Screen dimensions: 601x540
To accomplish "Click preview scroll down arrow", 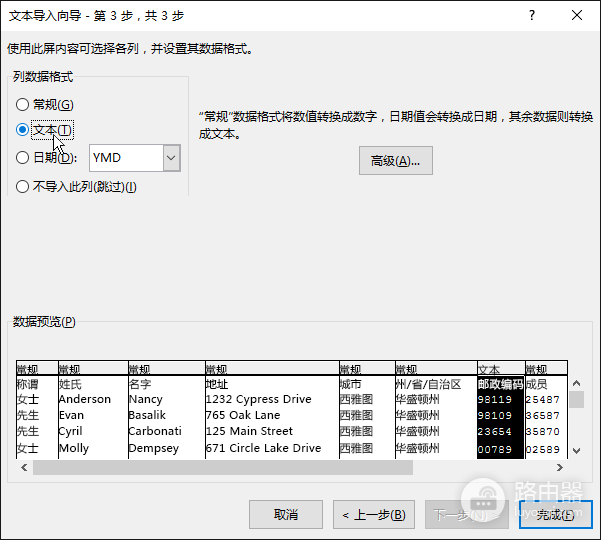I will click(x=576, y=451).
